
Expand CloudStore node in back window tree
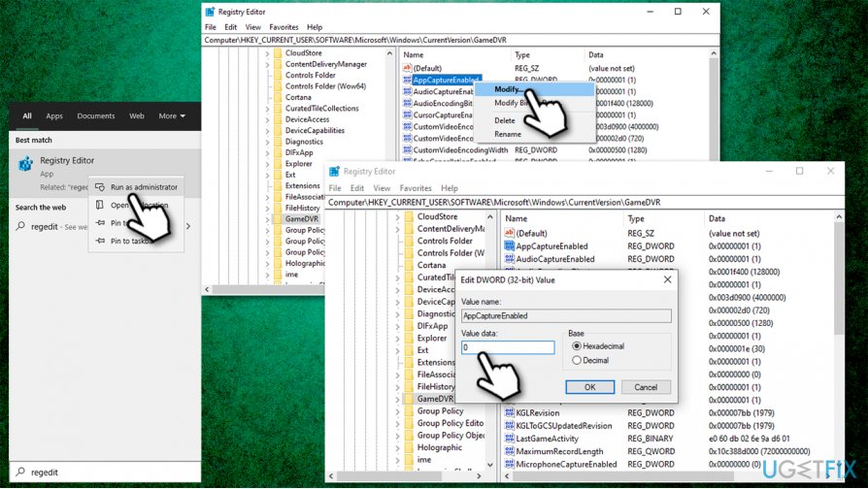pos(267,53)
